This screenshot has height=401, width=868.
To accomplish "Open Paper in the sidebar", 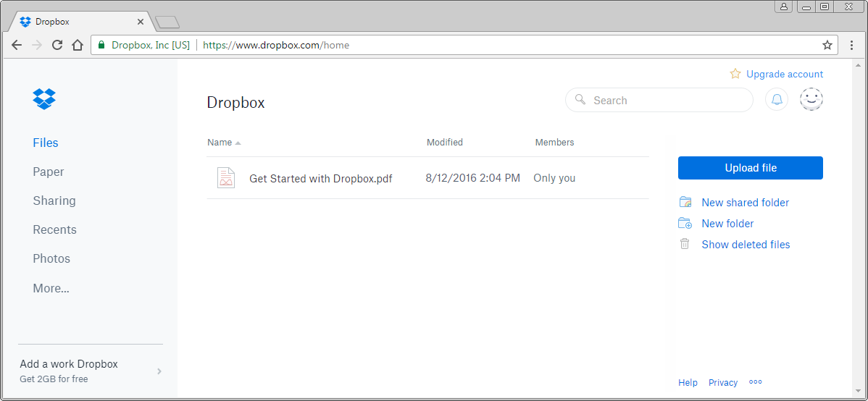I will 48,172.
